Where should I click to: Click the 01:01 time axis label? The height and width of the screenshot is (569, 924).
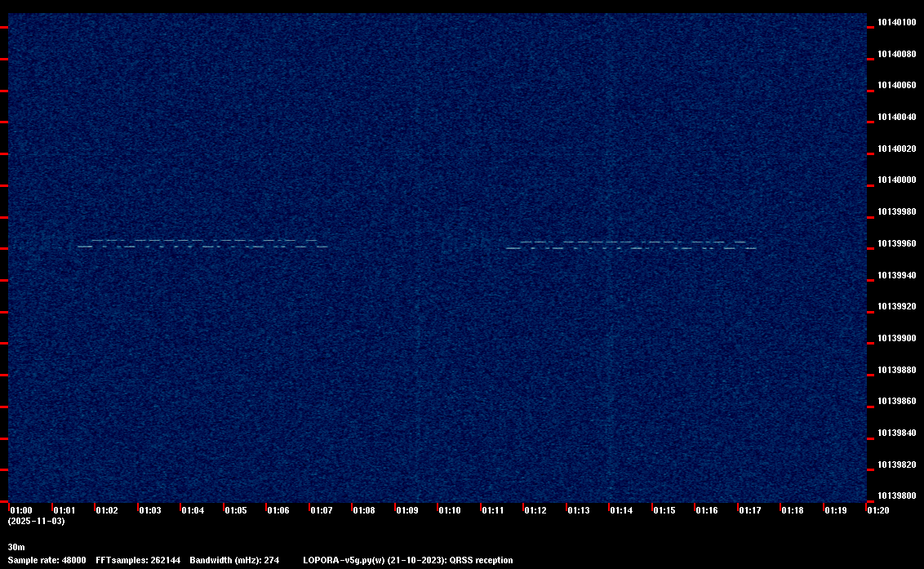tap(64, 510)
